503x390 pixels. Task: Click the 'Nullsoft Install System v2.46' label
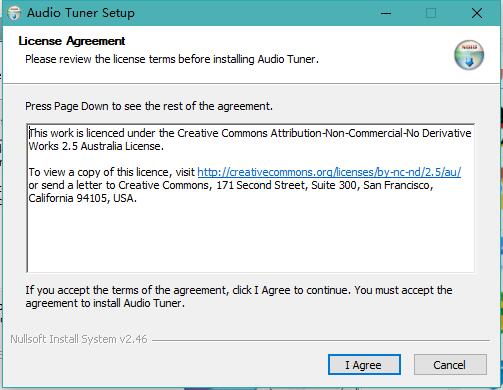click(79, 339)
